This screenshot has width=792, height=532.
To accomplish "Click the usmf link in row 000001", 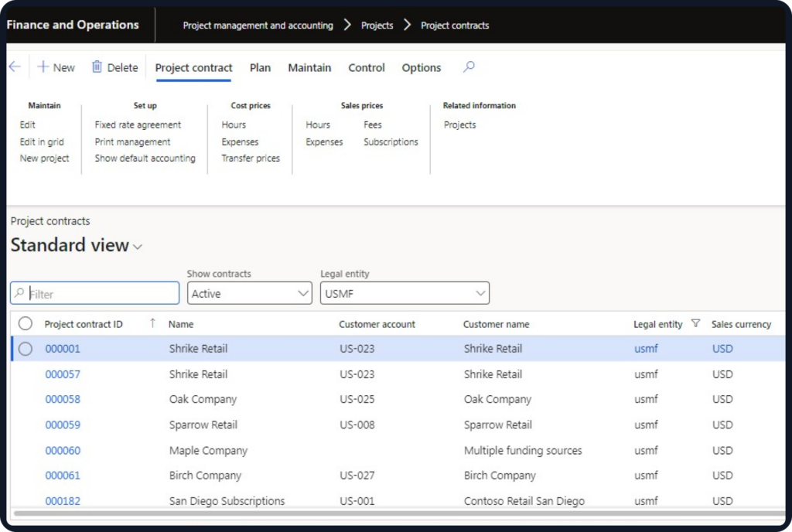I will click(646, 349).
